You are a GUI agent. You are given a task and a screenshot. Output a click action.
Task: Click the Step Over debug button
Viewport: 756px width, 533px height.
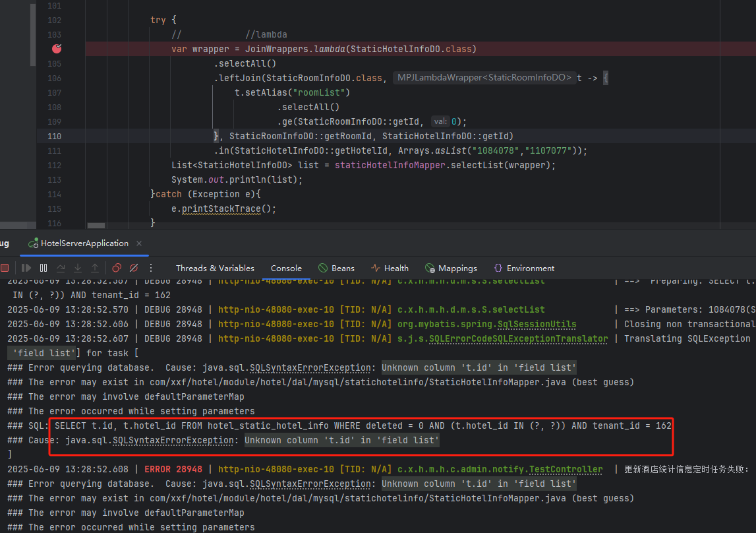pyautogui.click(x=61, y=268)
